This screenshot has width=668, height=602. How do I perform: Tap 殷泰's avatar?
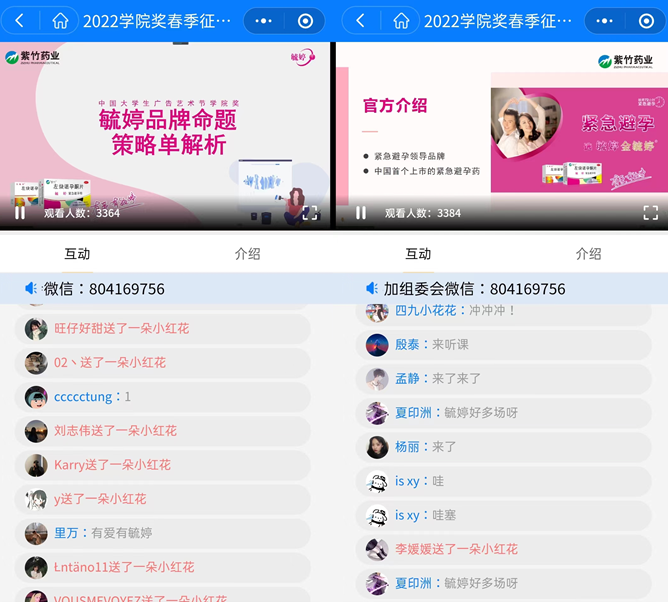click(x=377, y=345)
